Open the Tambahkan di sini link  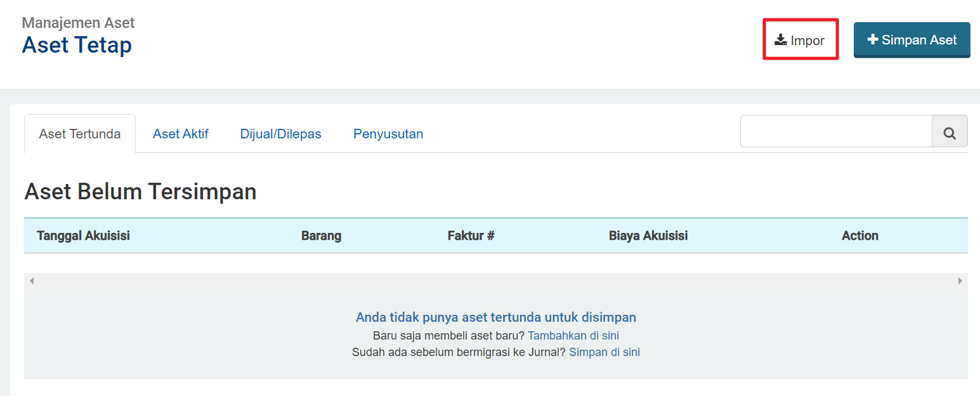[573, 335]
